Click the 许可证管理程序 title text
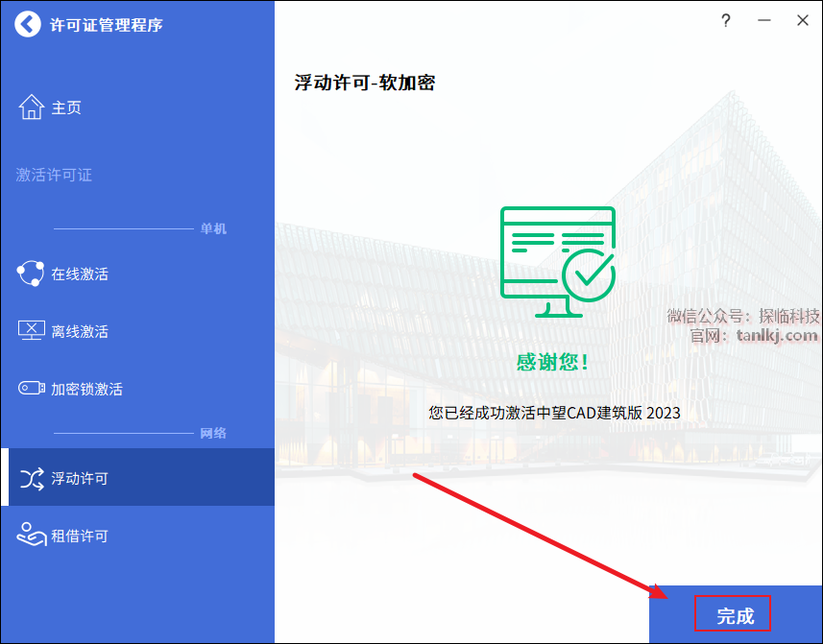Screen dimensions: 823x644 click(106, 25)
